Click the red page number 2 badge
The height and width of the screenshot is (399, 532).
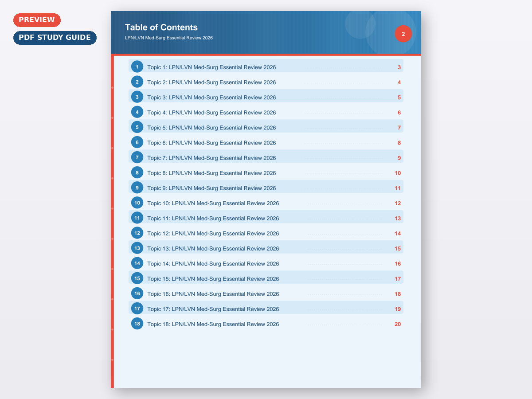click(403, 34)
